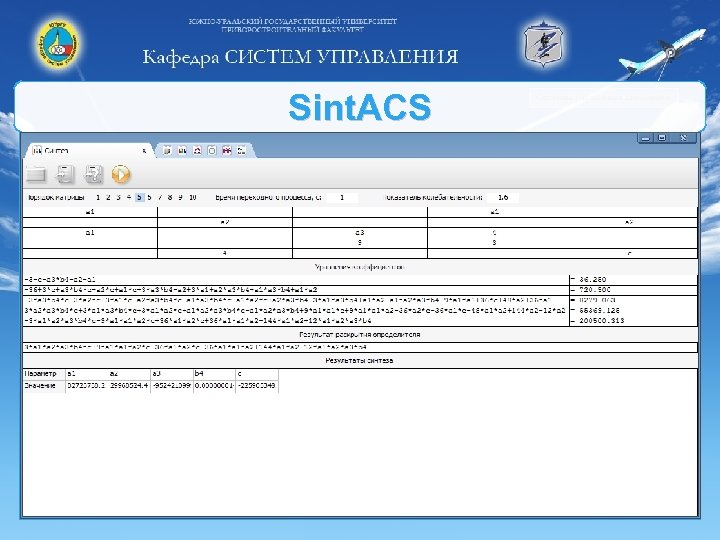This screenshot has width=720, height=540.
Task: Close the active tab with its x
Action: [144, 151]
